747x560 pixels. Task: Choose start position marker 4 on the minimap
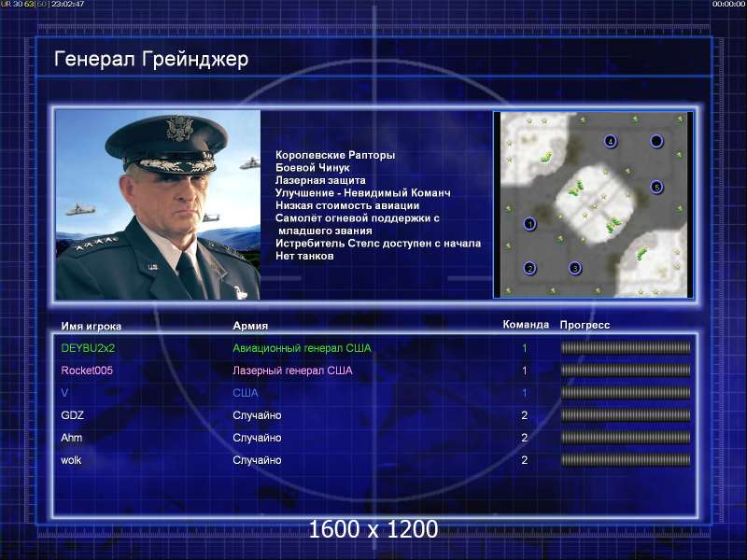coord(611,142)
